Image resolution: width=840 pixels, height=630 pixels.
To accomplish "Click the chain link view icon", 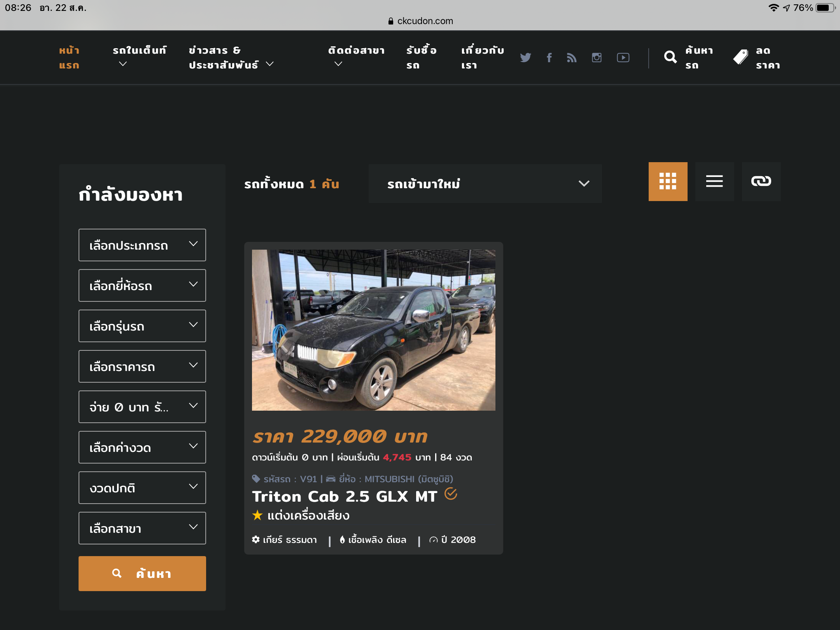I will click(761, 181).
